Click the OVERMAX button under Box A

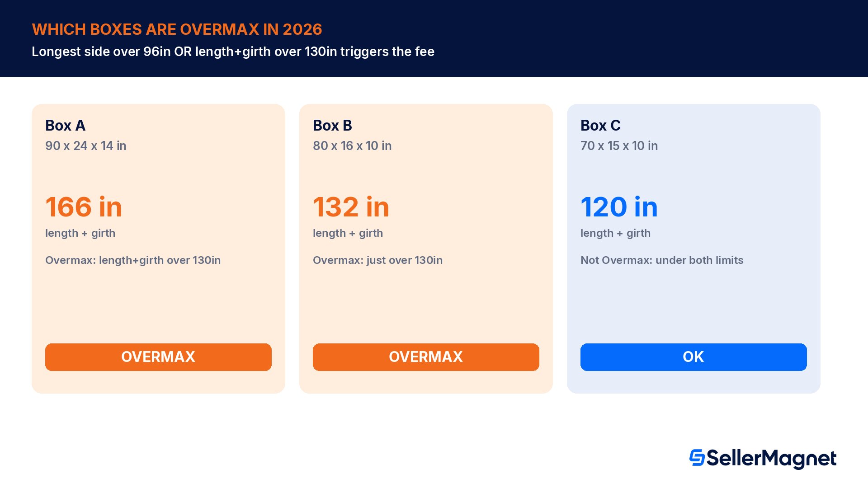(158, 357)
